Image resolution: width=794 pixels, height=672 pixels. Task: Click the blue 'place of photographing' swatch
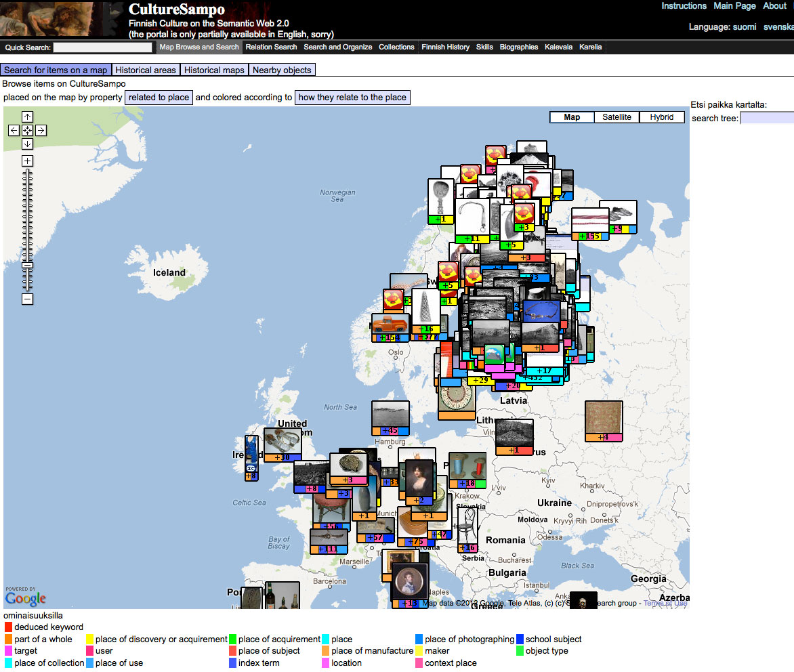419,639
